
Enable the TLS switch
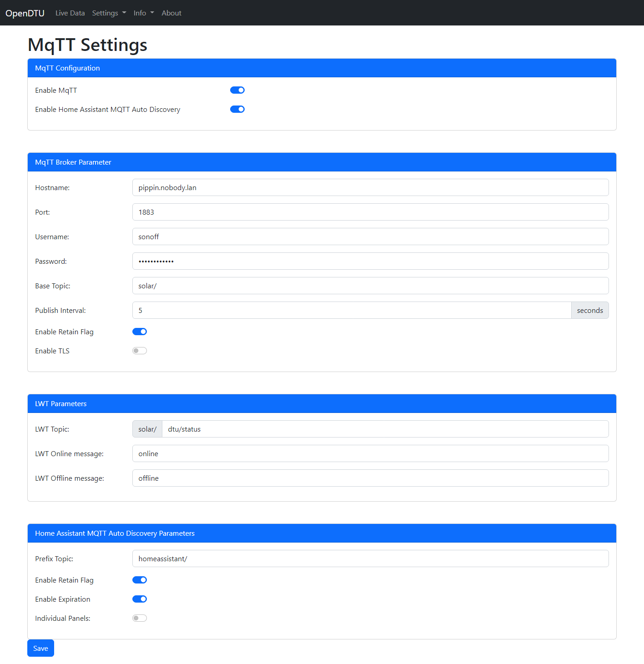pos(140,351)
